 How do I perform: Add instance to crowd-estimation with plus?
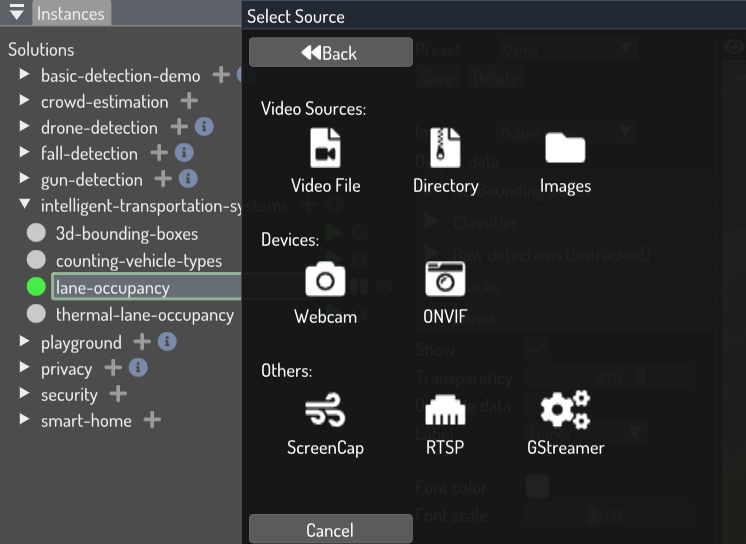tap(189, 101)
